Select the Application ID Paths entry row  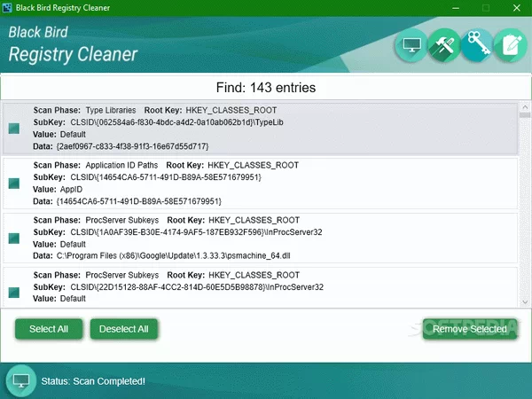click(x=266, y=183)
